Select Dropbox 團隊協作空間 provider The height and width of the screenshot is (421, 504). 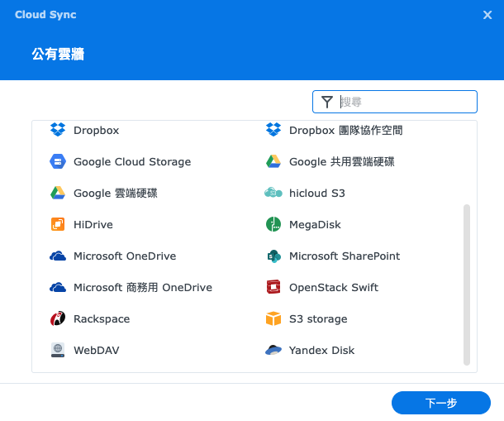tap(345, 130)
